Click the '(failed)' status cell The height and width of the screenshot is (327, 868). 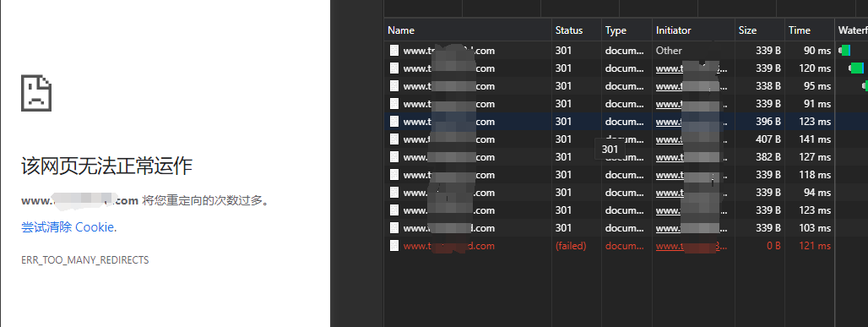(x=571, y=246)
